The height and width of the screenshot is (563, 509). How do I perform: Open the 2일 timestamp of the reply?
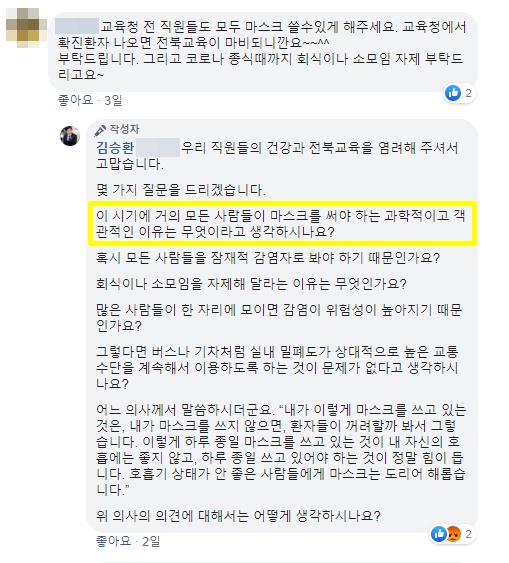[151, 541]
